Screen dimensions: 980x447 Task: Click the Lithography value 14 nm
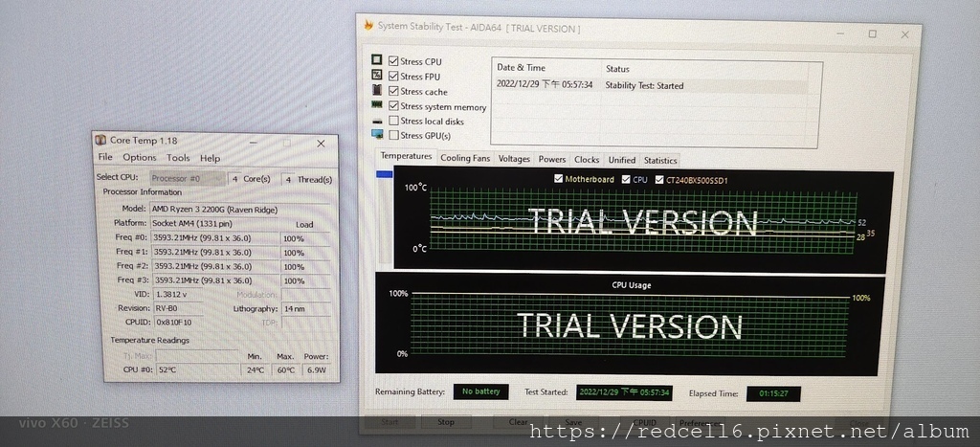coord(306,309)
